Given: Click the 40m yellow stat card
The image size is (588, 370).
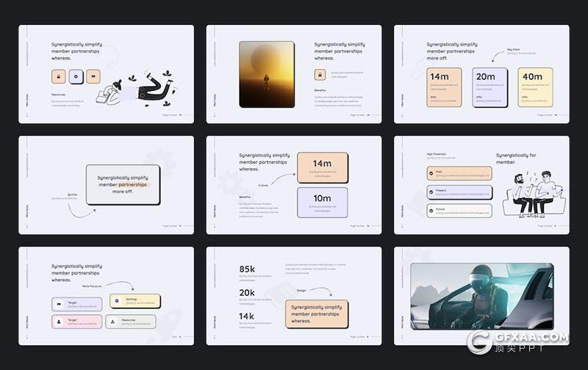Looking at the screenshot, I should tap(534, 87).
